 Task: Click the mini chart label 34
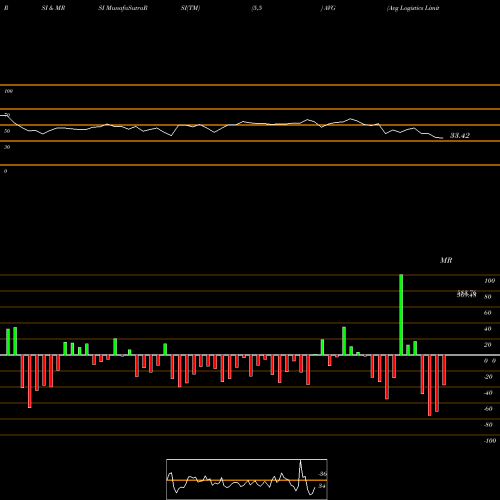click(322, 486)
